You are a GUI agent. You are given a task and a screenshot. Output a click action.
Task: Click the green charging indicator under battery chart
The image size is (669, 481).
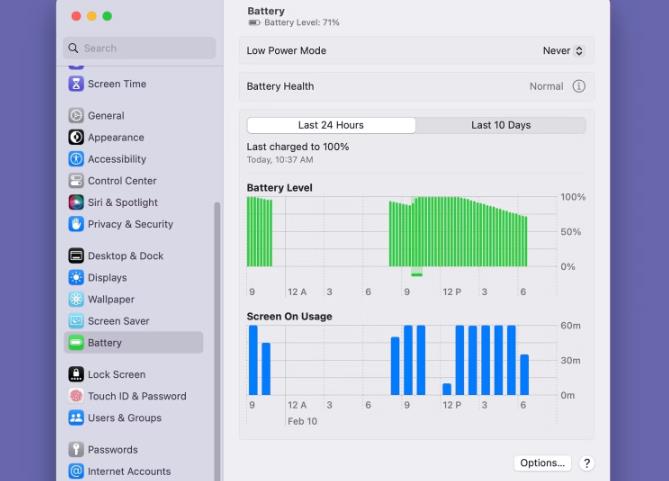(x=417, y=274)
